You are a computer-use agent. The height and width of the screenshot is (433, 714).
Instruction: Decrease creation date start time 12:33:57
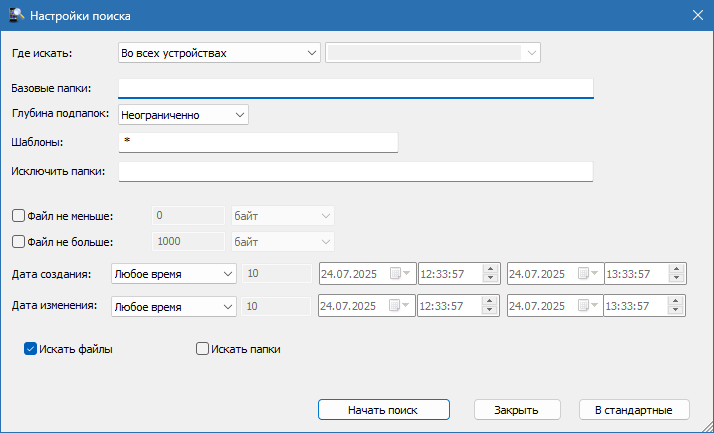(x=490, y=278)
